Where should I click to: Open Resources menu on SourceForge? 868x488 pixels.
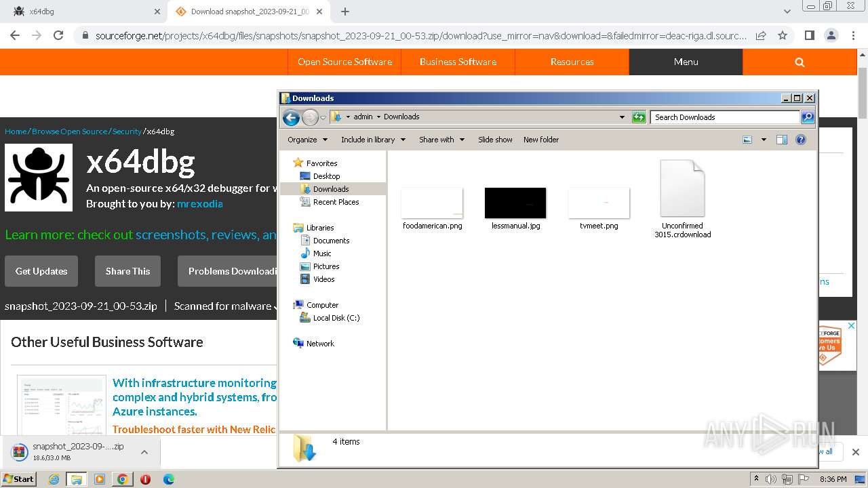coord(572,62)
